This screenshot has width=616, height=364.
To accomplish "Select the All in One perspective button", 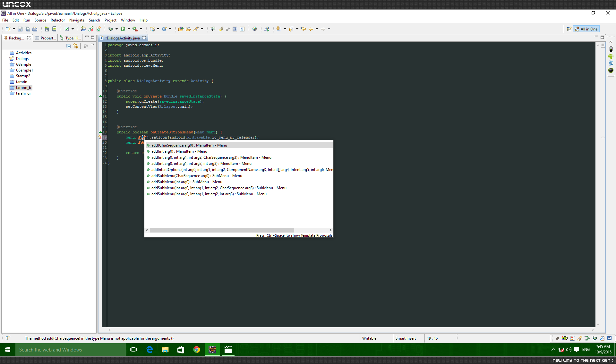I will point(586,29).
